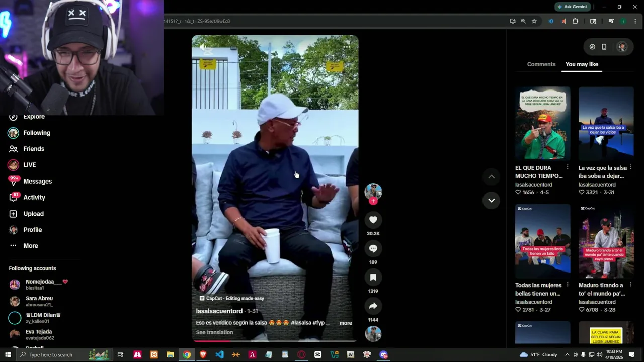Share the video using the arrow icon
This screenshot has height=362, width=644.
(x=373, y=306)
